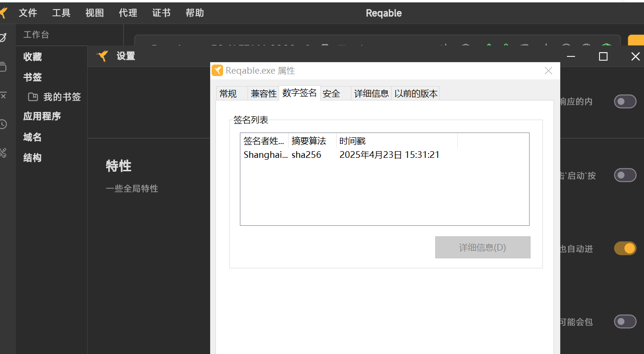The image size is (644, 354).
Task: Open the 证书 menu
Action: 161,13
